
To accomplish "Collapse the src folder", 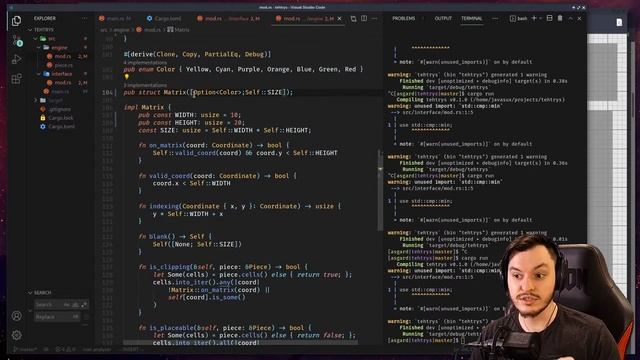I will point(51,39).
